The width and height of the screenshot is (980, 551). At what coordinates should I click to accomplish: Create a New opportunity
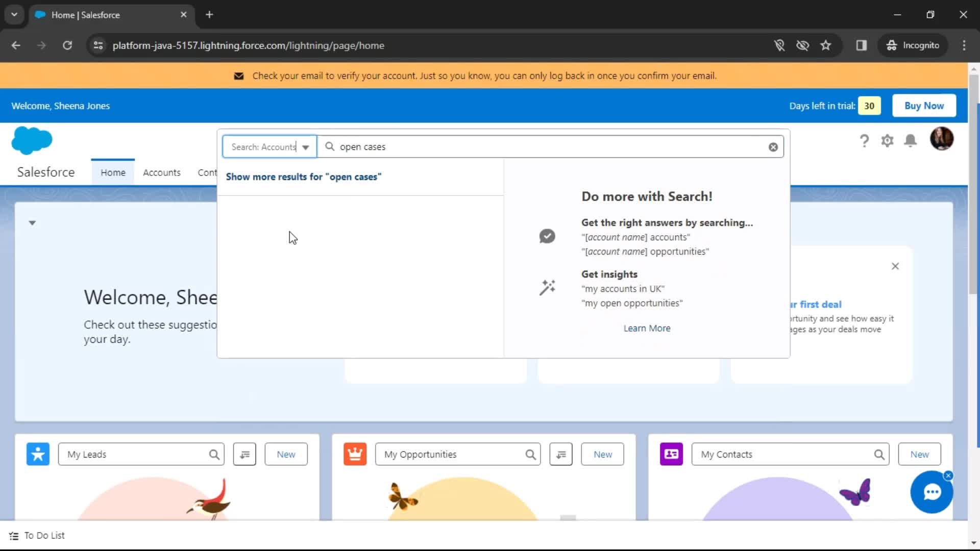[x=602, y=454]
